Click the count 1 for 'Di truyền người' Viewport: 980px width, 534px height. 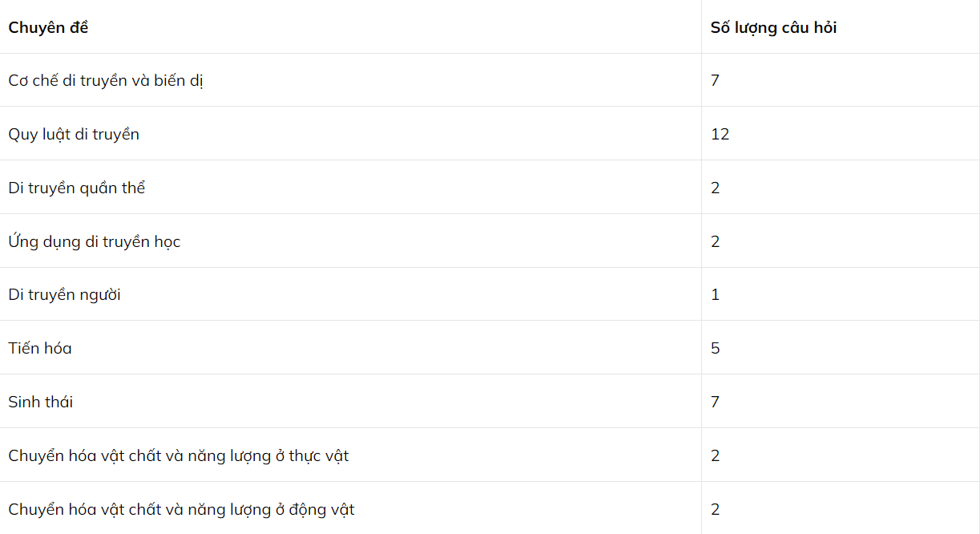pos(715,294)
